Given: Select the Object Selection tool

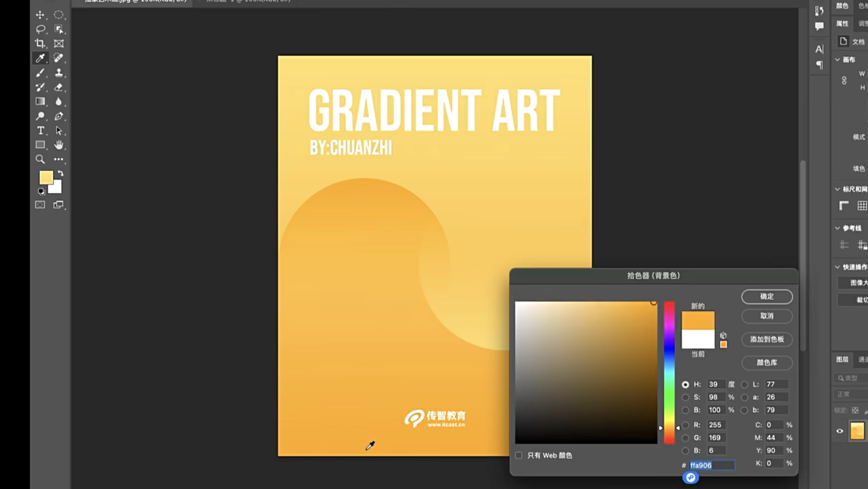Looking at the screenshot, I should pos(59,29).
